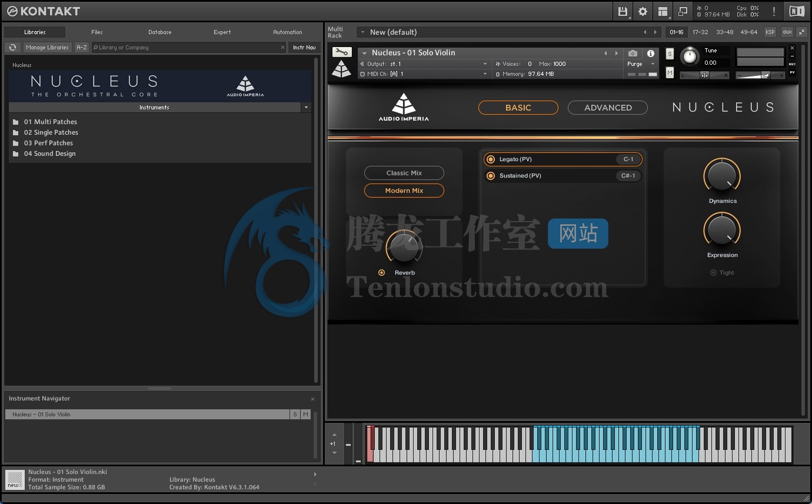This screenshot has width=812, height=504.
Task: Shift keyboard octave down
Action: (334, 453)
